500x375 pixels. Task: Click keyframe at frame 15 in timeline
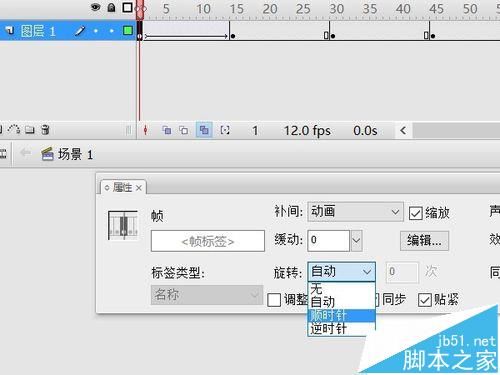233,36
